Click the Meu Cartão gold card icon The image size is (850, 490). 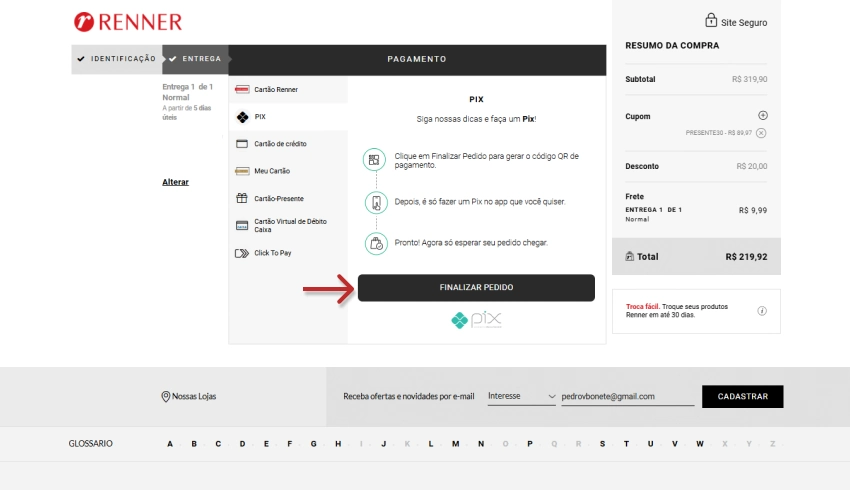242,171
